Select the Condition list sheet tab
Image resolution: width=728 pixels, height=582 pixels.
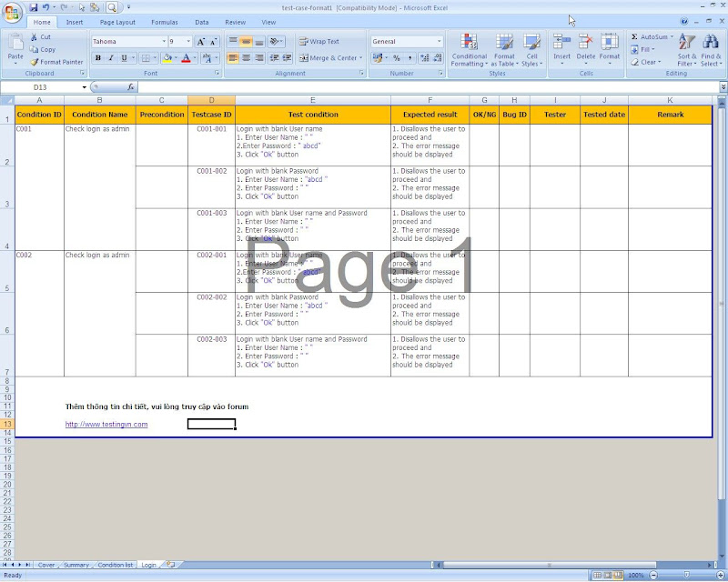(115, 564)
